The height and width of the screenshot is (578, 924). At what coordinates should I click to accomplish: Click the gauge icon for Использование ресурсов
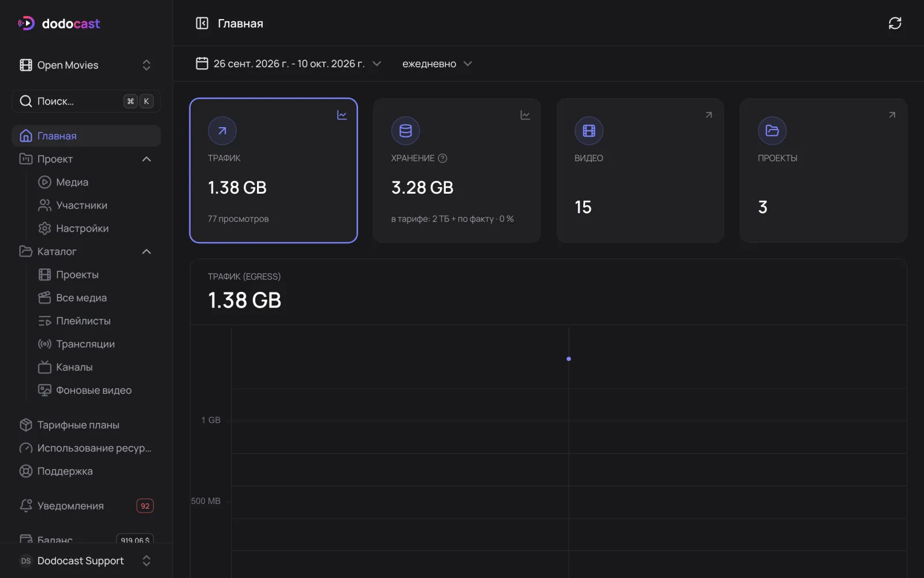(x=26, y=448)
